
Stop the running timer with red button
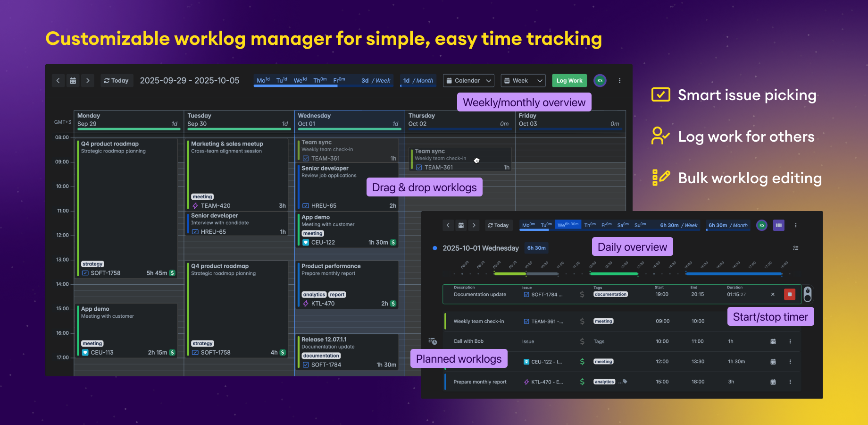(x=790, y=294)
